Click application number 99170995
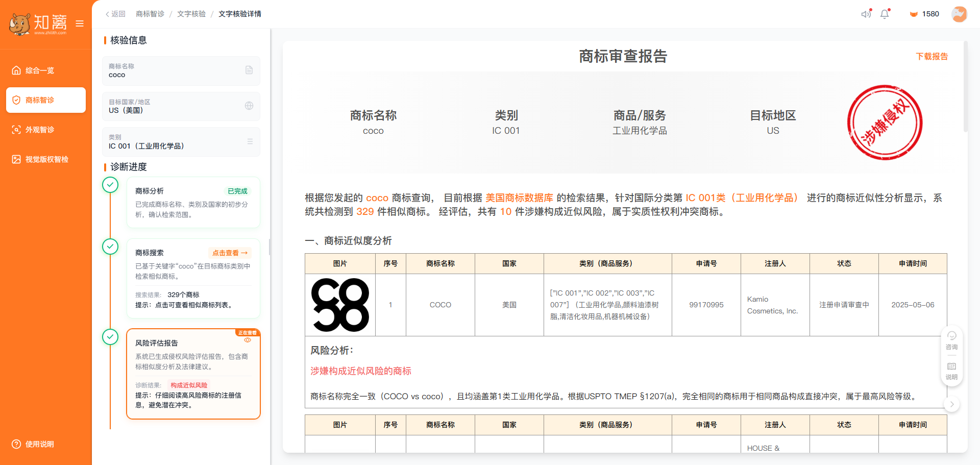This screenshot has height=465, width=980. pyautogui.click(x=706, y=305)
